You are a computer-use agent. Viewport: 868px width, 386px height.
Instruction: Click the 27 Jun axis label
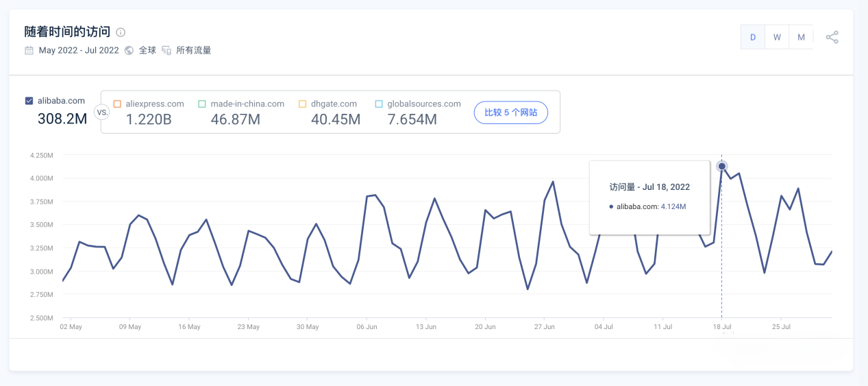544,327
